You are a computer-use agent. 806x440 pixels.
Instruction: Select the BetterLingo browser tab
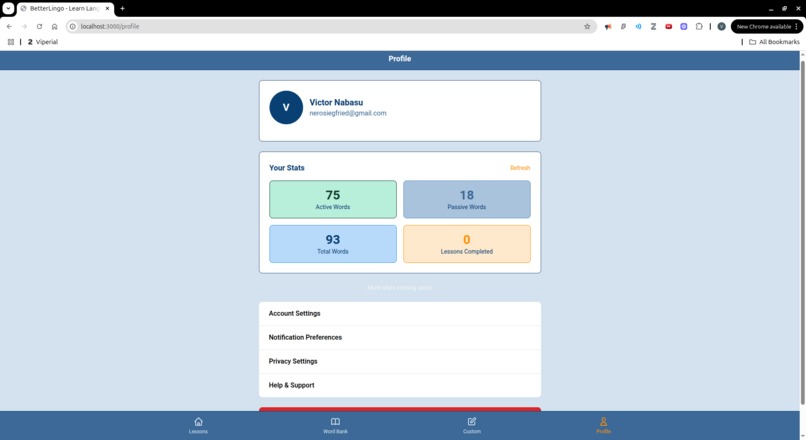coord(65,9)
